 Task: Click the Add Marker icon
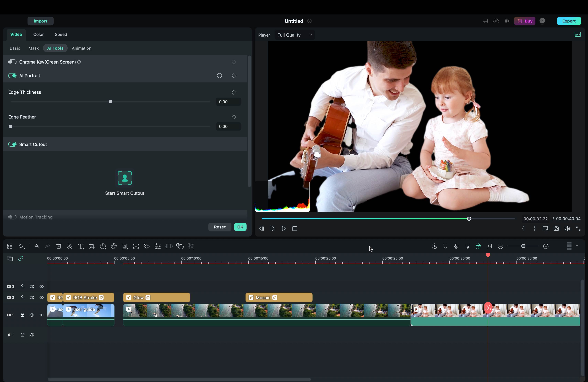click(x=445, y=246)
